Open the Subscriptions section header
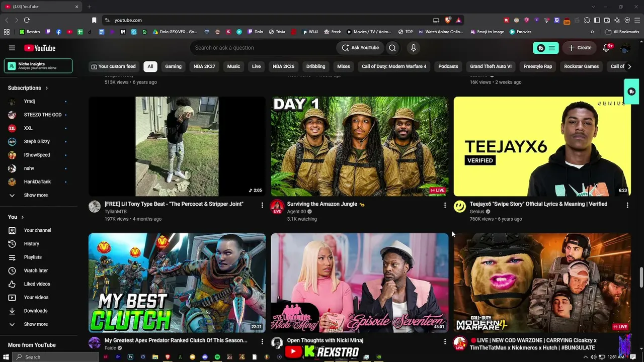The height and width of the screenshot is (362, 644). click(x=28, y=88)
